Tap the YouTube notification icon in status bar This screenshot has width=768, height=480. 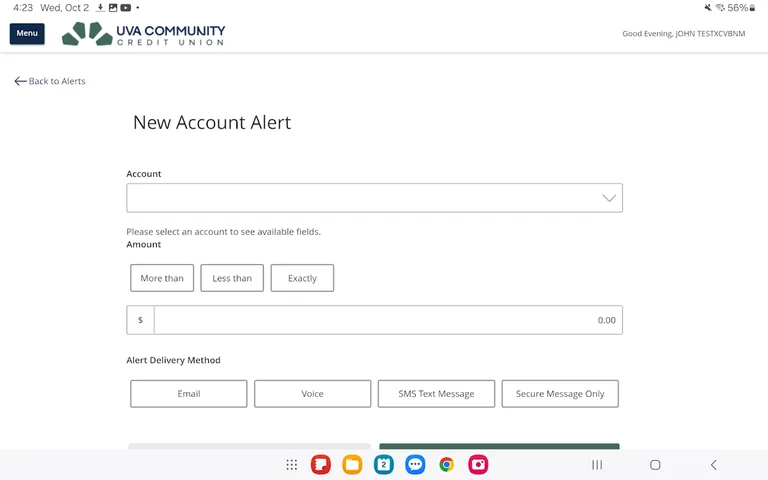point(126,8)
